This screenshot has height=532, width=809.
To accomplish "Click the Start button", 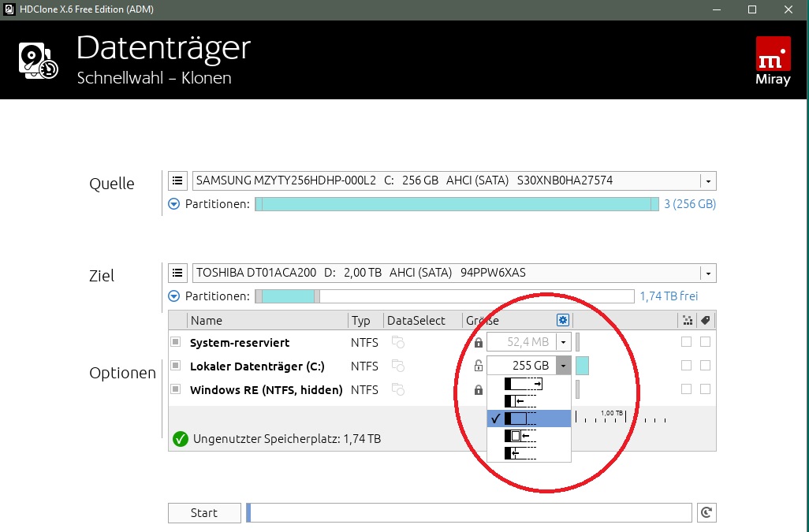I will click(x=204, y=513).
